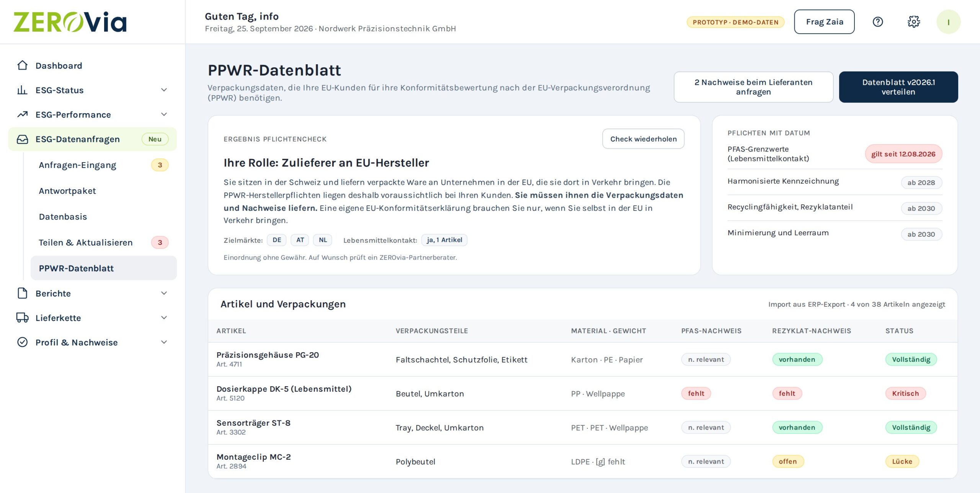Image resolution: width=980 pixels, height=493 pixels.
Task: Click the Frag Zaia button
Action: (x=824, y=22)
